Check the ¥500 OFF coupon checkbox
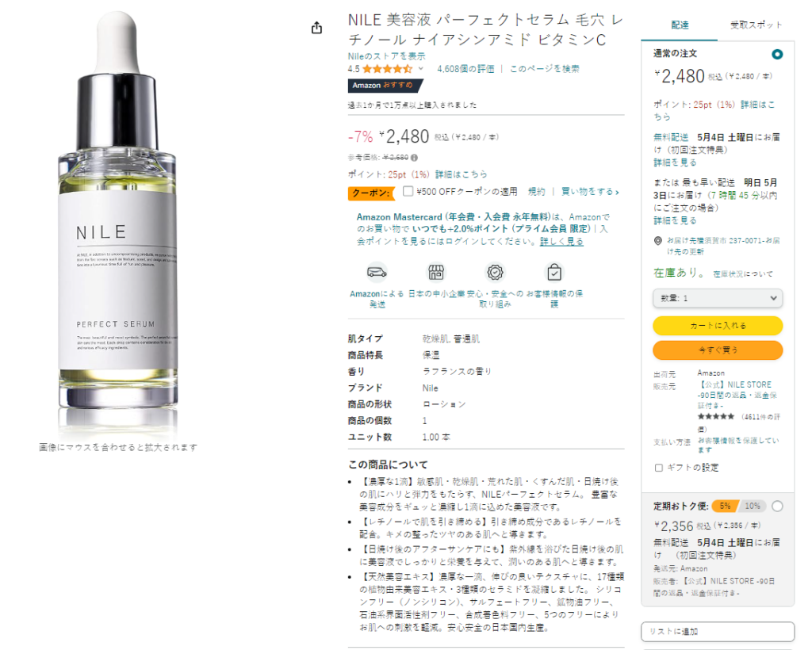The image size is (812, 650). click(408, 192)
